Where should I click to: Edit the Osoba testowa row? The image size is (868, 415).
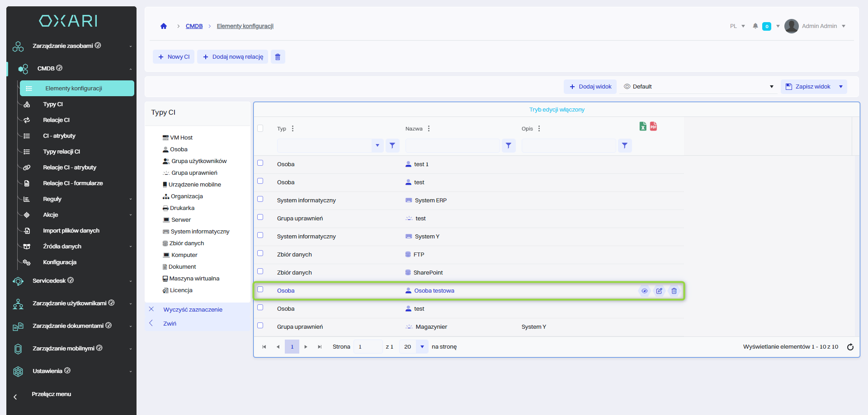click(659, 291)
